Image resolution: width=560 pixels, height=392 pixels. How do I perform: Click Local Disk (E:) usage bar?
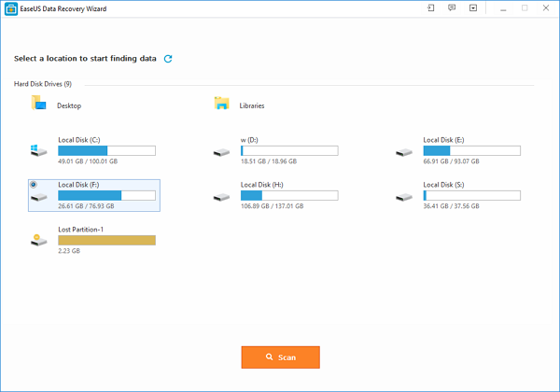pyautogui.click(x=471, y=150)
